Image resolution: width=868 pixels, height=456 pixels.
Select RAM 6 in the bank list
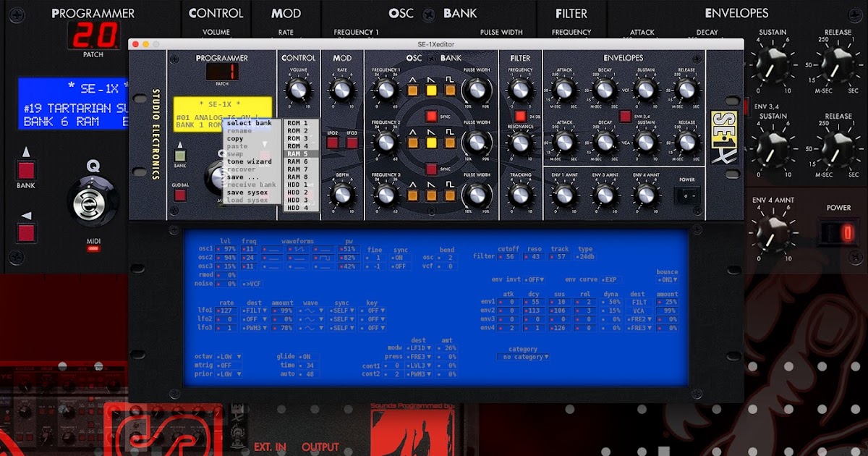[x=298, y=161]
